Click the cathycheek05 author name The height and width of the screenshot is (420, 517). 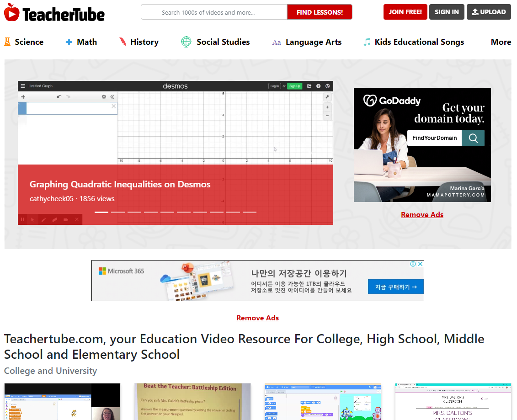pos(52,199)
